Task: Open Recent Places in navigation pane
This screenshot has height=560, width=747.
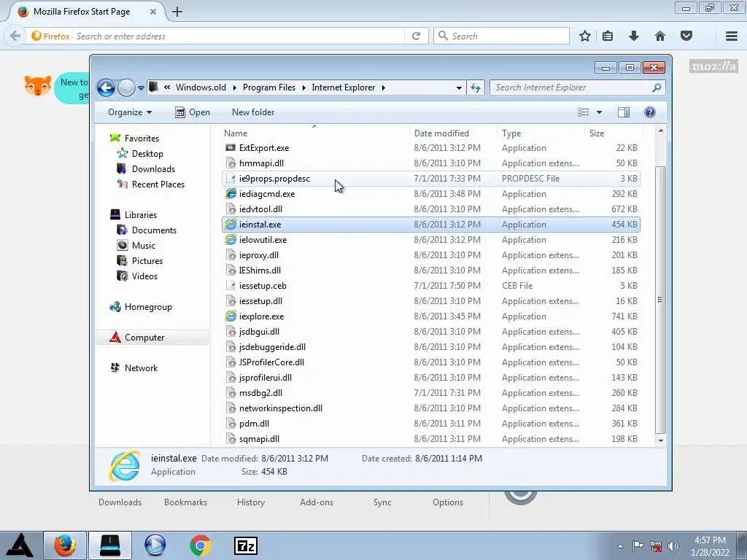Action: tap(158, 184)
